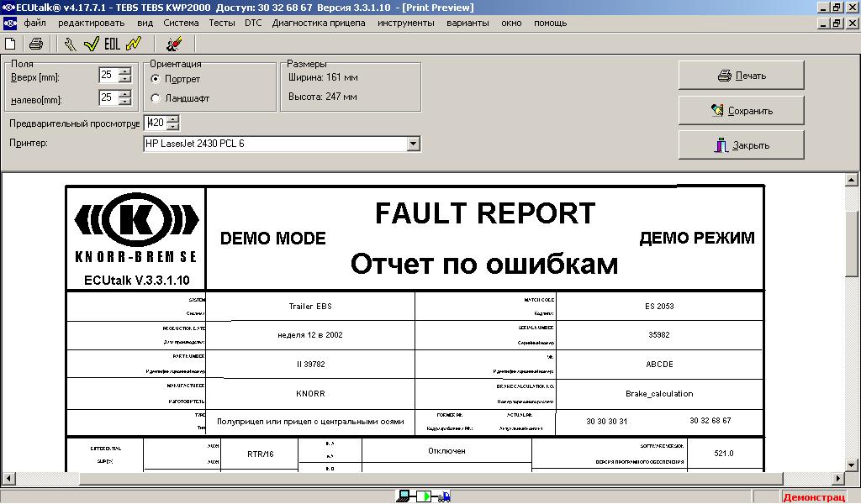
Task: Click the Печать button
Action: [742, 76]
